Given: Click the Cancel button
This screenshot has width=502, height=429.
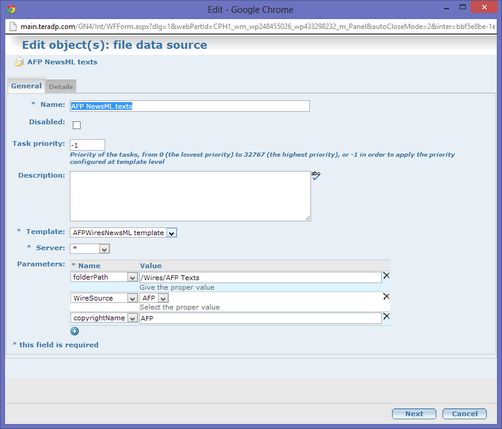Looking at the screenshot, I should tap(465, 414).
